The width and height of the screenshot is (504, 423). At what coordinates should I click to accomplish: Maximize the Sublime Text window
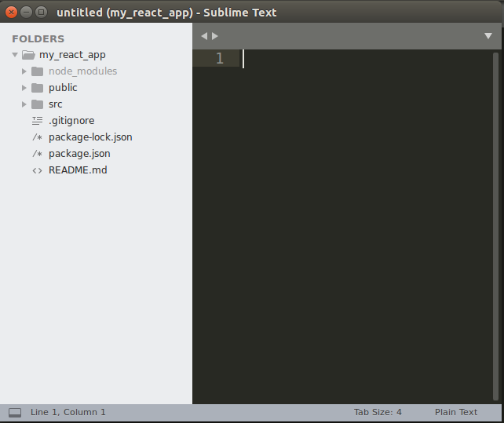click(41, 13)
